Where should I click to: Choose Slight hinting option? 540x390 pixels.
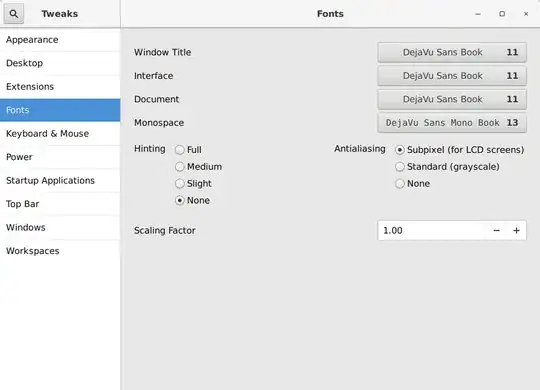point(180,184)
